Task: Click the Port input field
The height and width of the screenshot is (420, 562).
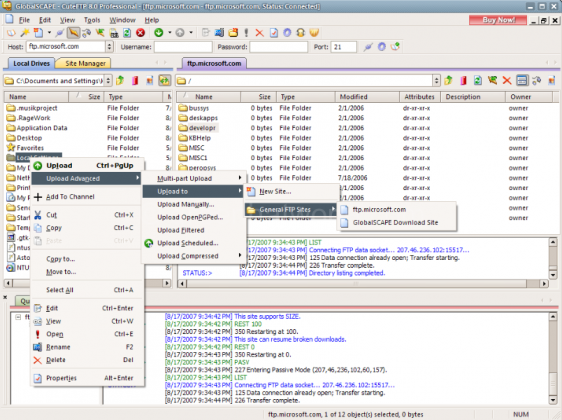Action: point(344,47)
